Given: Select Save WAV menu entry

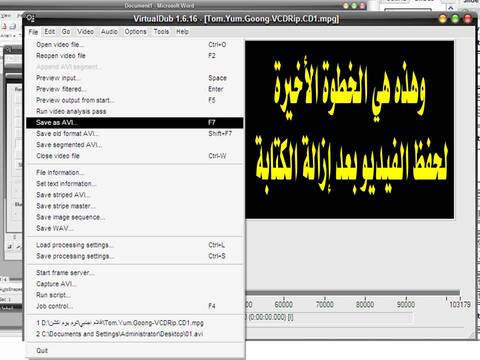Looking at the screenshot, I should [135, 228].
